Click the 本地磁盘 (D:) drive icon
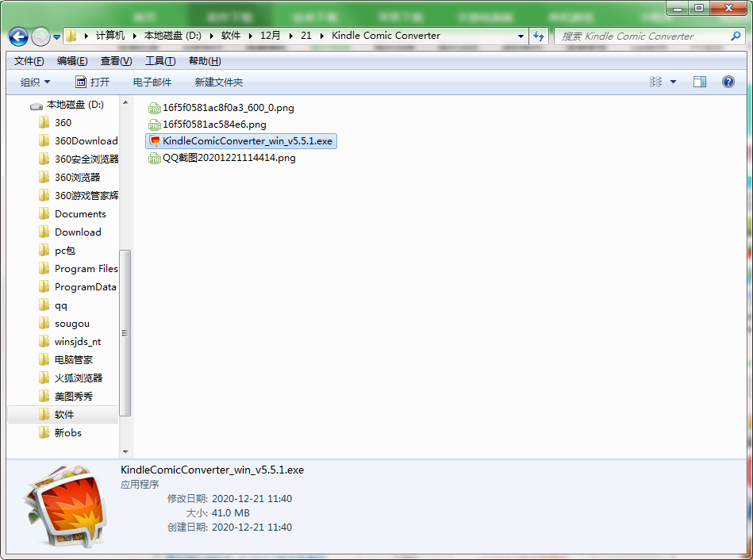The width and height of the screenshot is (753, 560). 36,105
